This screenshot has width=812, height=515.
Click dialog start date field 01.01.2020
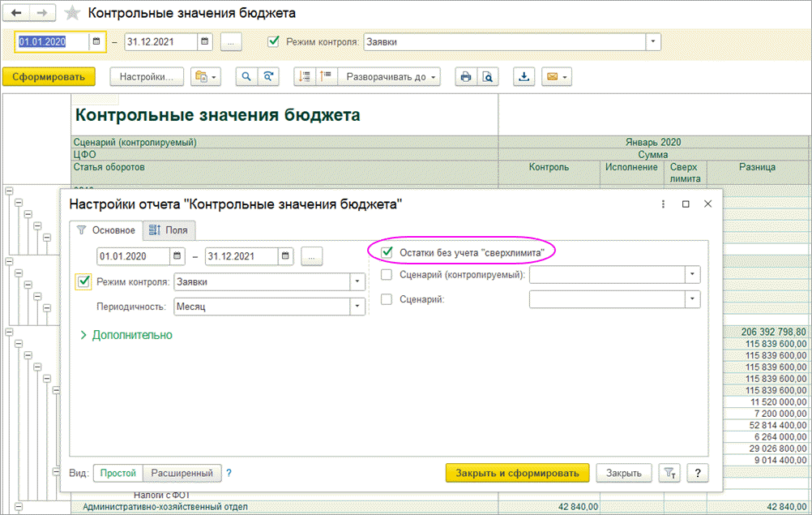click(x=134, y=256)
